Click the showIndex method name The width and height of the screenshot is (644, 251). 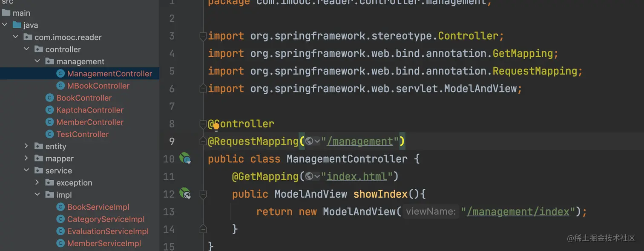point(381,194)
